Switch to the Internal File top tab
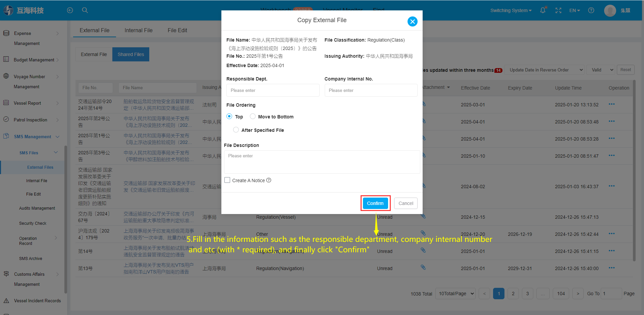The image size is (644, 315). [139, 30]
